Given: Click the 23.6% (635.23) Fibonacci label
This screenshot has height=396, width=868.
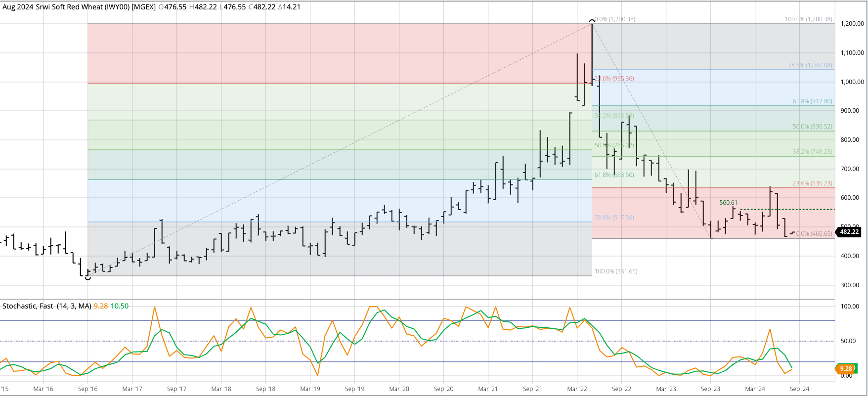Looking at the screenshot, I should (812, 183).
